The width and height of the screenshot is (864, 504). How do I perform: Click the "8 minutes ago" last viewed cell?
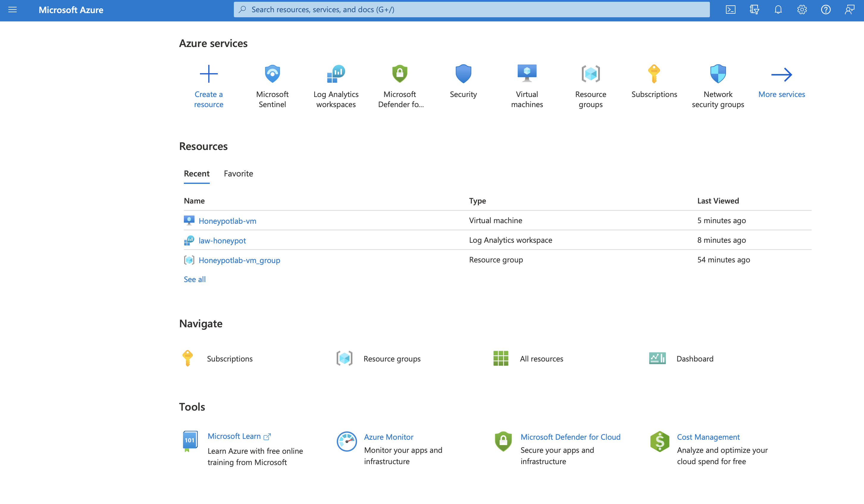(x=721, y=240)
